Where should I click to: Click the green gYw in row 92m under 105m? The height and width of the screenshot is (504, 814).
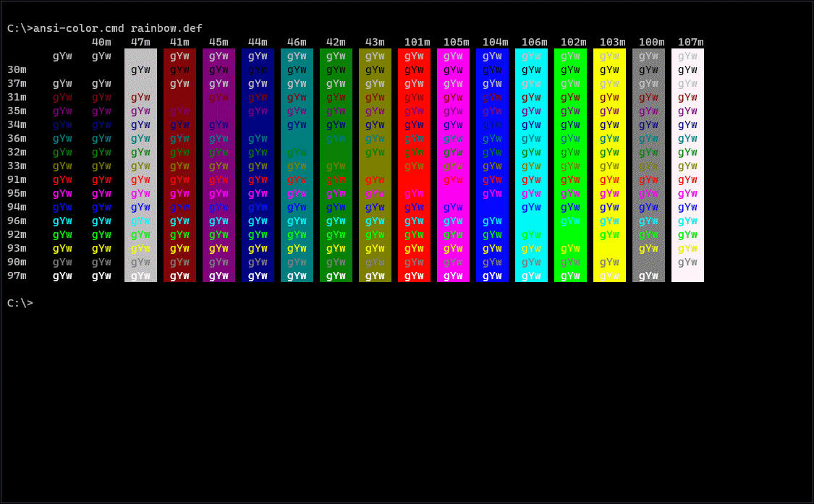point(453,235)
